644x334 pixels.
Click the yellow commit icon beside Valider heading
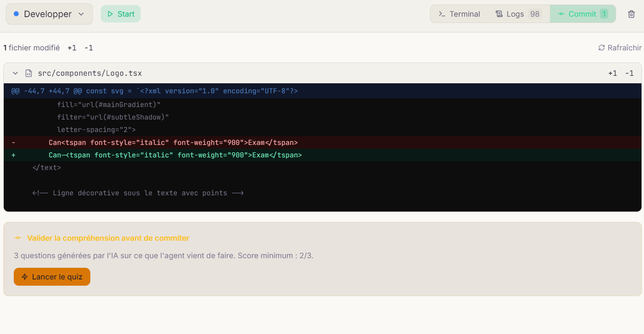click(x=18, y=238)
